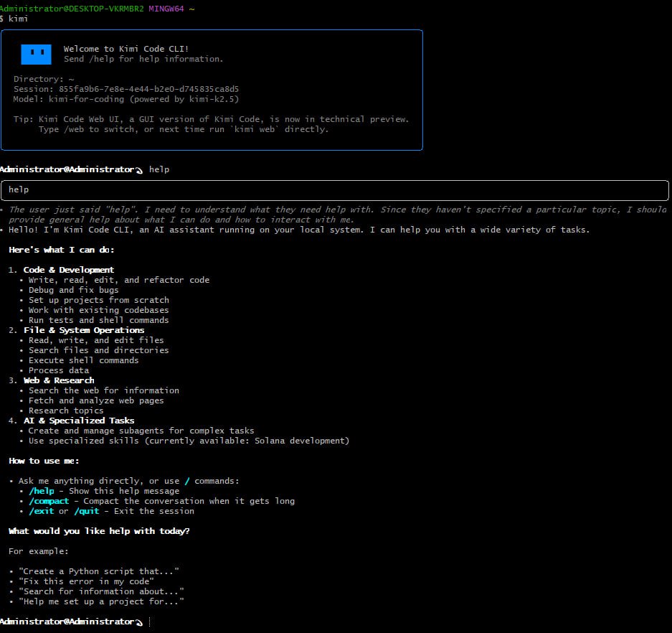Click the cyan /compact command
Screen dimensions: 672x633
pos(49,501)
